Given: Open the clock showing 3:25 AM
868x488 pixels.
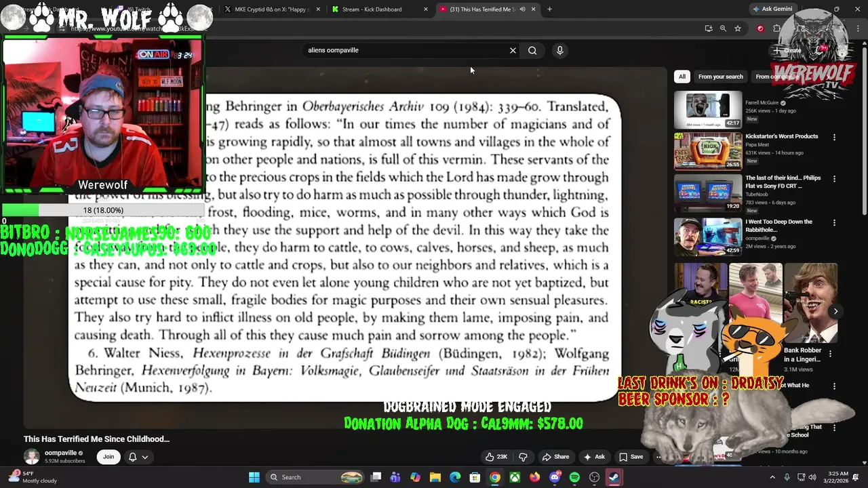Looking at the screenshot, I should click(x=837, y=477).
